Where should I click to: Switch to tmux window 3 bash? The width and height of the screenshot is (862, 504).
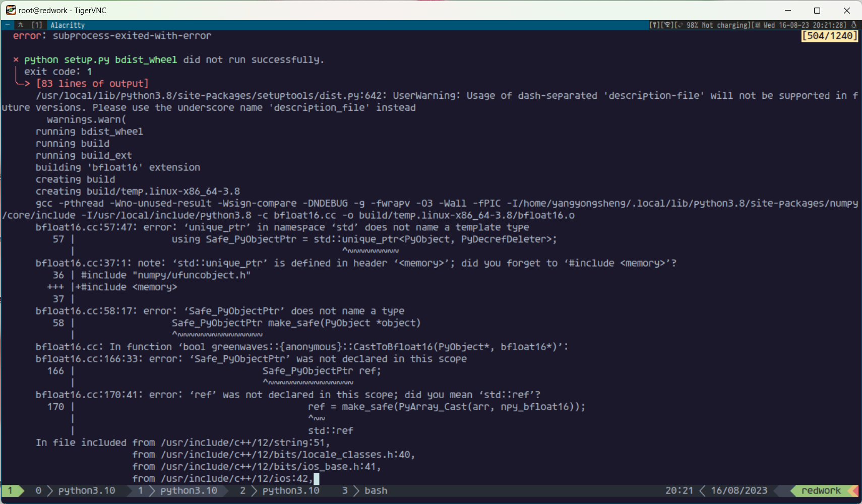(365, 490)
